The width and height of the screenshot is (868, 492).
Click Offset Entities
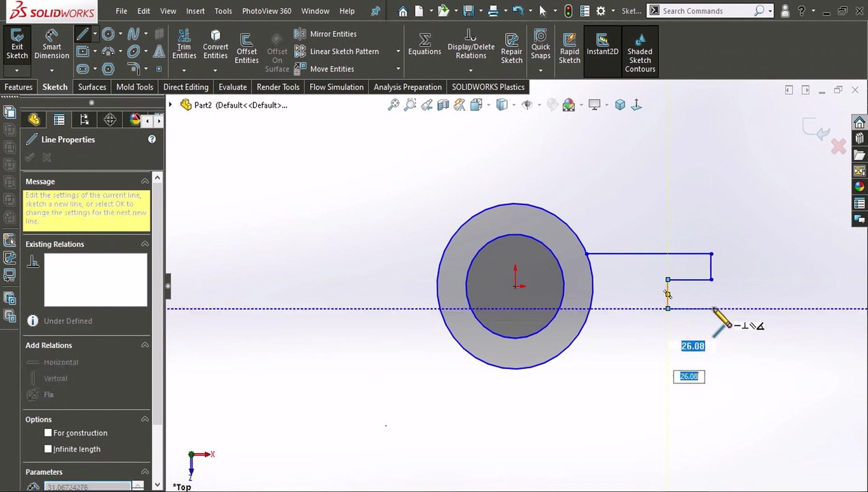(x=247, y=48)
